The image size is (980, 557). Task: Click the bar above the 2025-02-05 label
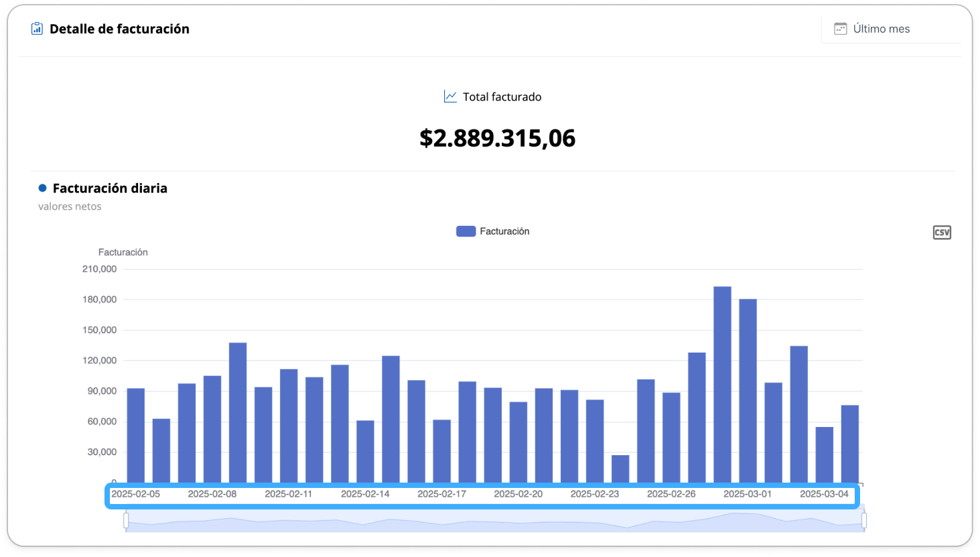[136, 436]
